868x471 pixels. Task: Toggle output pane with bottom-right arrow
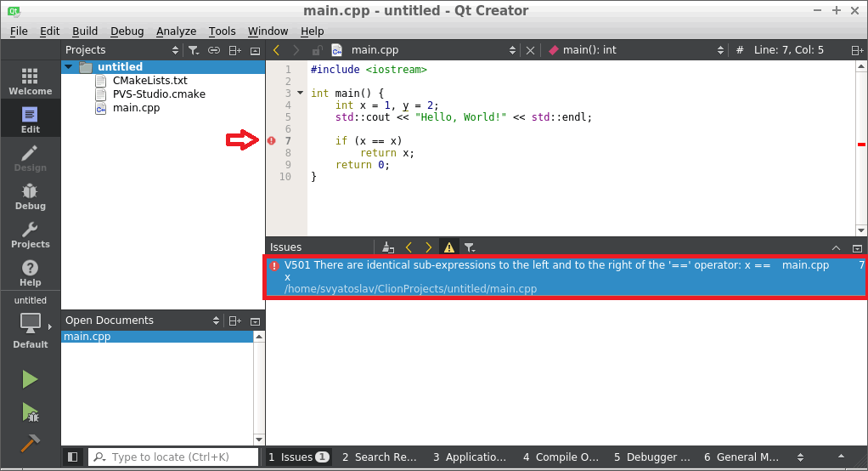pyautogui.click(x=842, y=457)
